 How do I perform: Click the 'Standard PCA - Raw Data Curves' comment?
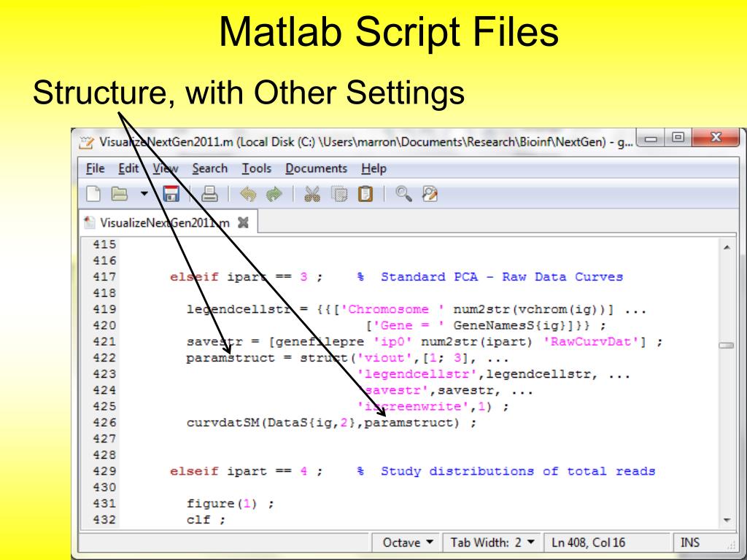502,276
